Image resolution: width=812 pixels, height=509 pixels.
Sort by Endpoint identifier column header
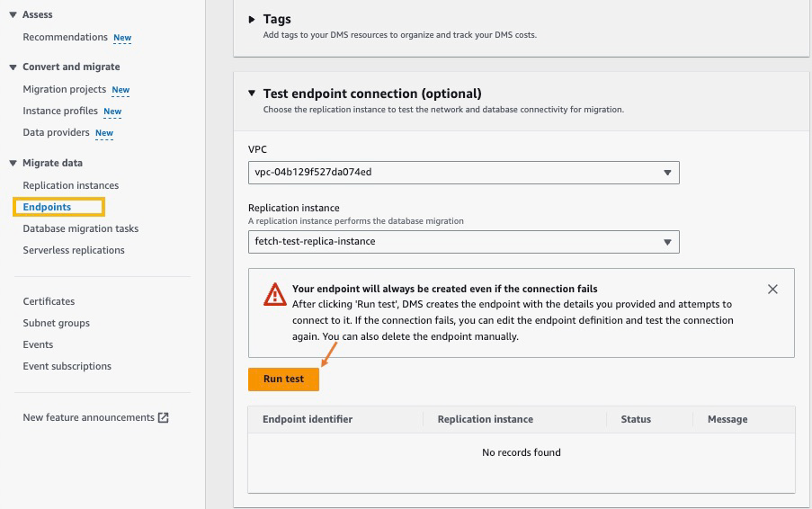(308, 419)
